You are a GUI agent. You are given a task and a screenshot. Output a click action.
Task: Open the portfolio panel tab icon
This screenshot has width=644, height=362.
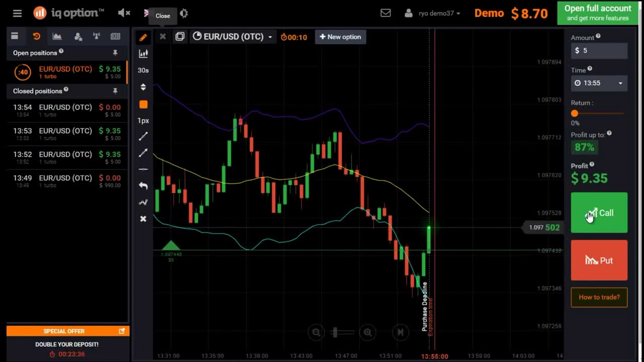click(x=15, y=36)
